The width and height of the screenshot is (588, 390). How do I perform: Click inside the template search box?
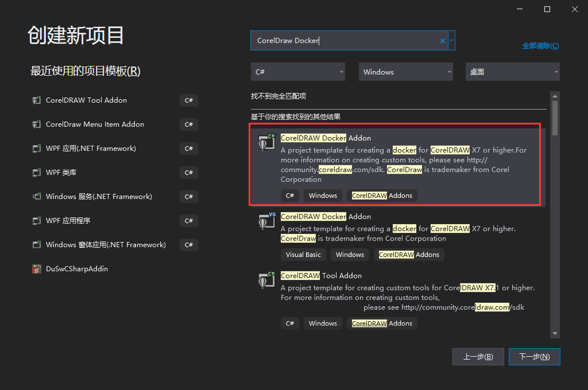[x=345, y=41]
